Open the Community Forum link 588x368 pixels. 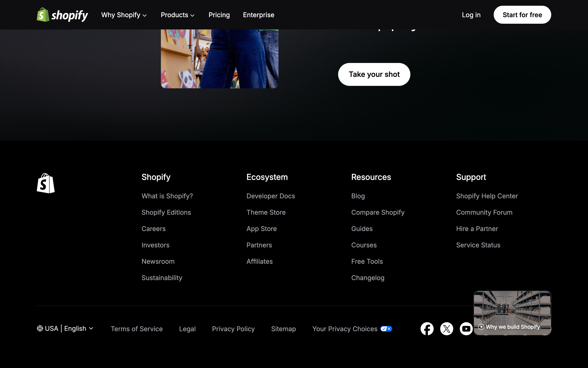click(484, 212)
